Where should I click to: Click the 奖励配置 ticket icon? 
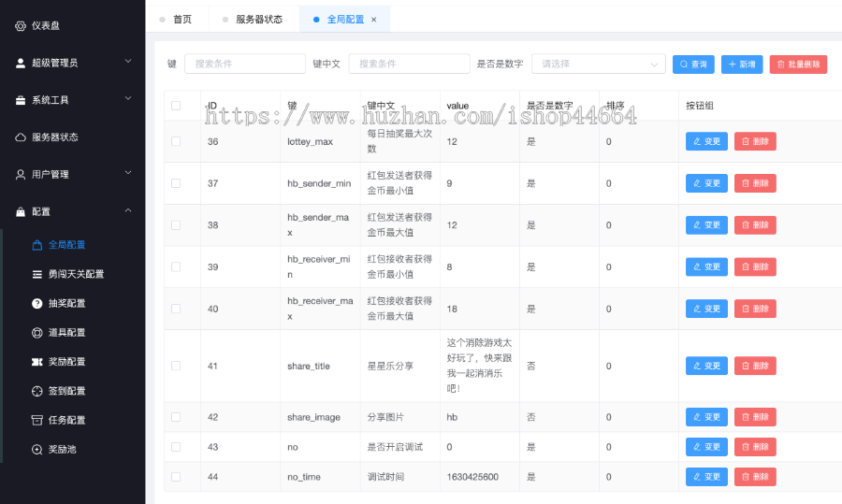(x=37, y=362)
